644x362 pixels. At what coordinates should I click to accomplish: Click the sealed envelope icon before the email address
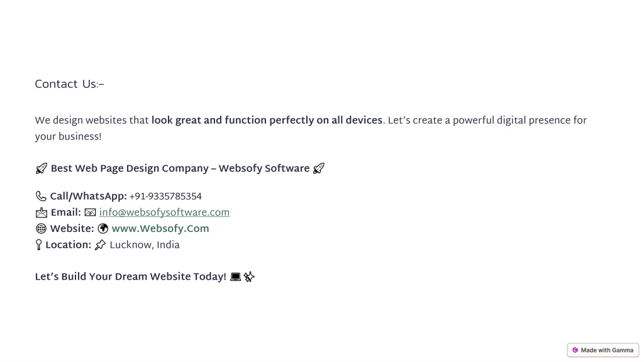(90, 212)
